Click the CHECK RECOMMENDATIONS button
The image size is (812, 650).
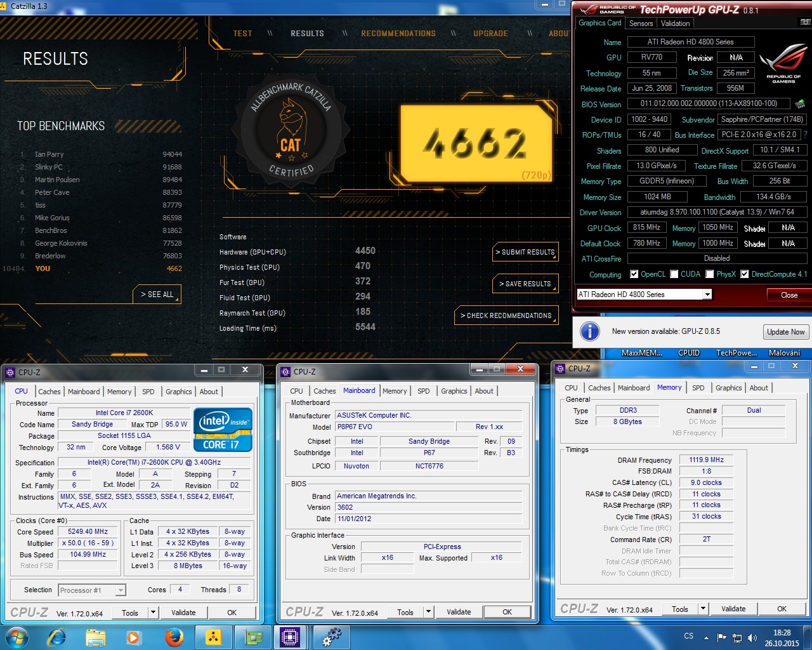tap(506, 315)
